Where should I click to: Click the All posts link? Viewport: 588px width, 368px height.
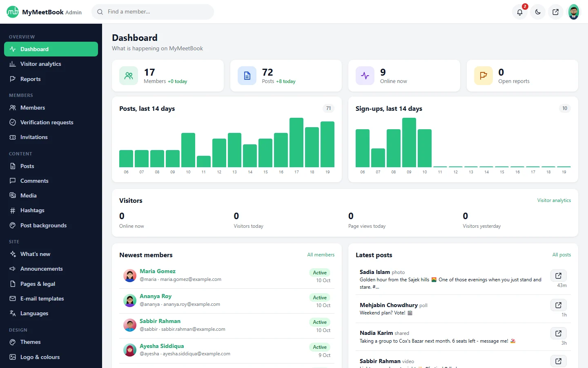click(561, 255)
